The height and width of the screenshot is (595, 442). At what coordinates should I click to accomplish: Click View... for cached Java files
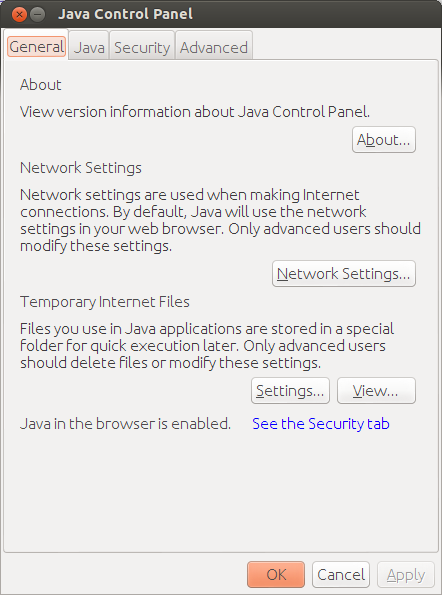point(376,390)
